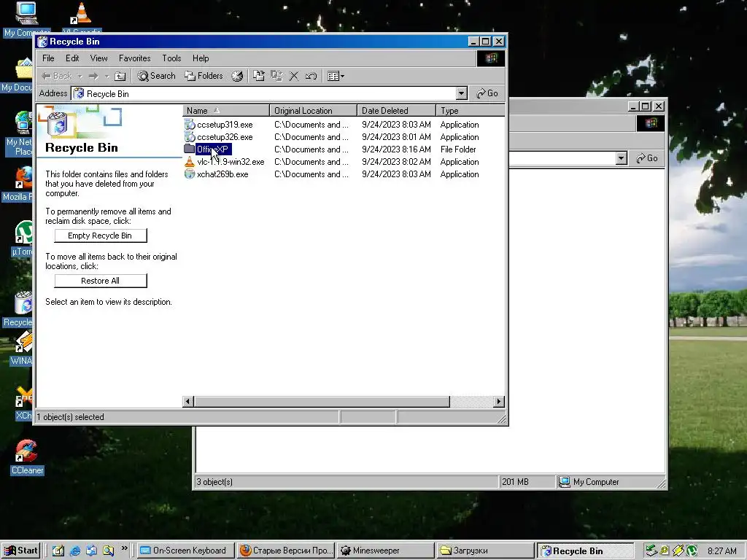747x560 pixels.
Task: Click the ccsetup319.exe file name
Action: pos(225,124)
